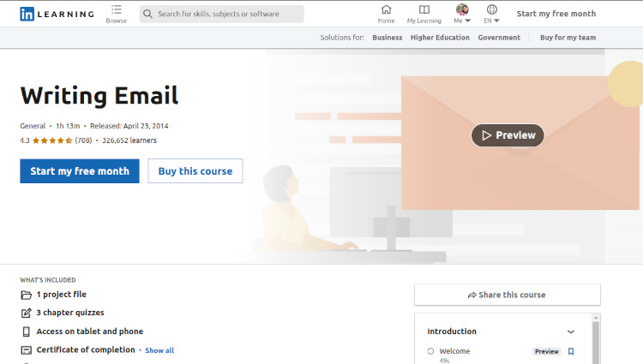643x364 pixels.
Task: Open Government solutions link
Action: click(499, 38)
